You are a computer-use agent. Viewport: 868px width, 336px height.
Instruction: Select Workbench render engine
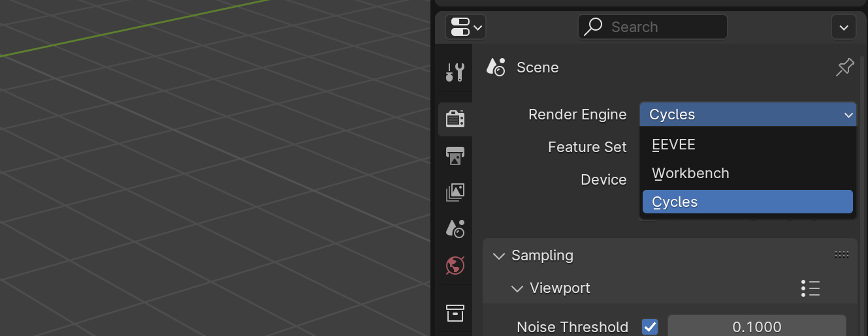click(x=748, y=174)
